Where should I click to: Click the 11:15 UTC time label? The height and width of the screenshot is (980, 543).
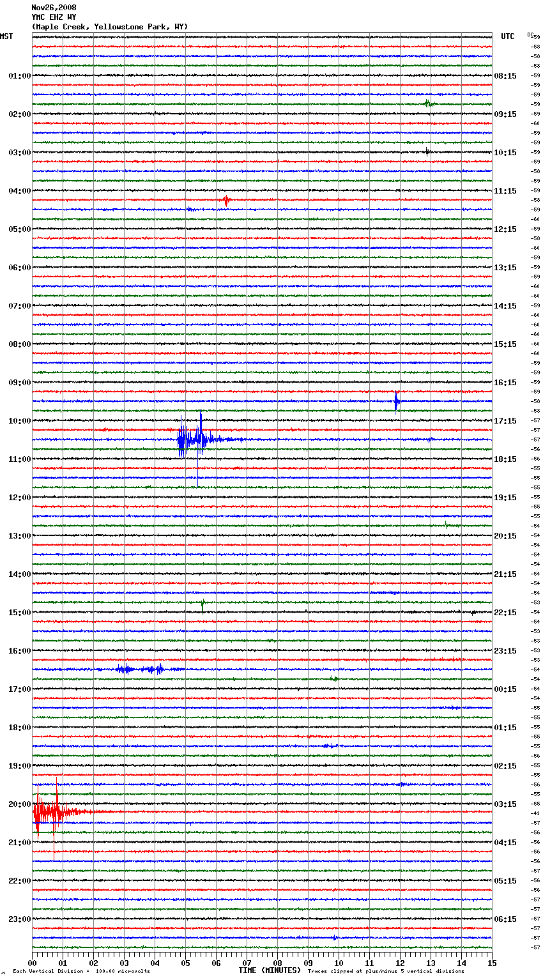click(505, 191)
